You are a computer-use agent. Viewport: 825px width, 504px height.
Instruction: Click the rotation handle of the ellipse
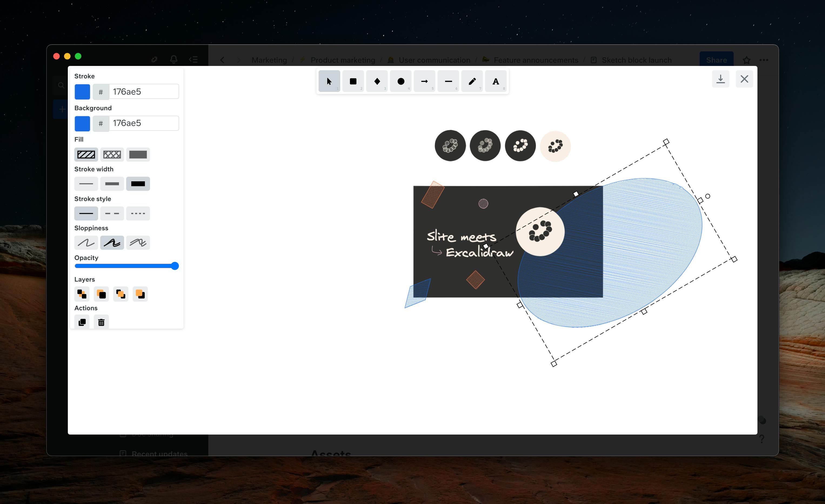pos(707,196)
